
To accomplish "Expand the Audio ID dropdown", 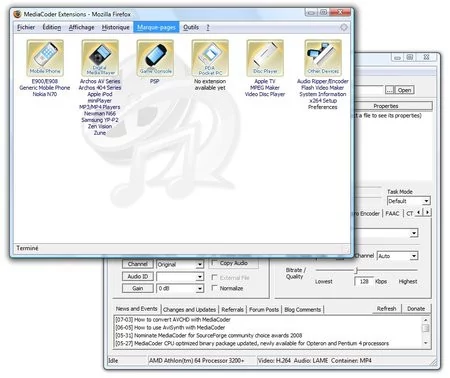I will tap(199, 276).
